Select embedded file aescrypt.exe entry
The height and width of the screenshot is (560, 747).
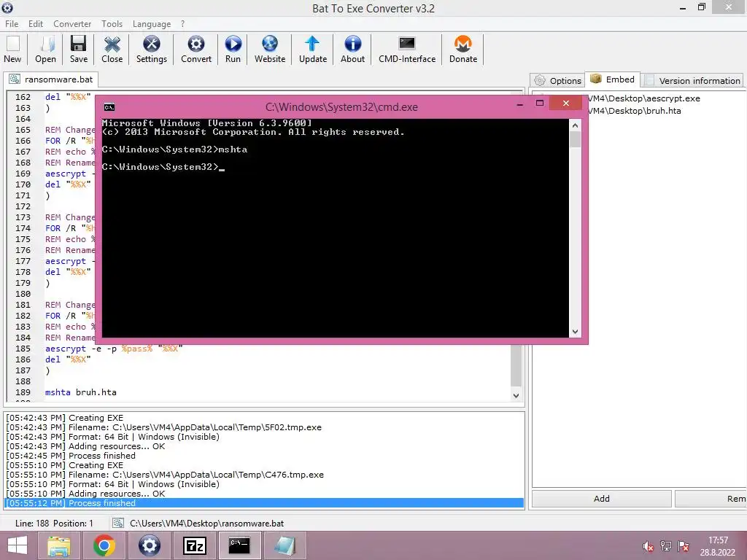pos(643,98)
